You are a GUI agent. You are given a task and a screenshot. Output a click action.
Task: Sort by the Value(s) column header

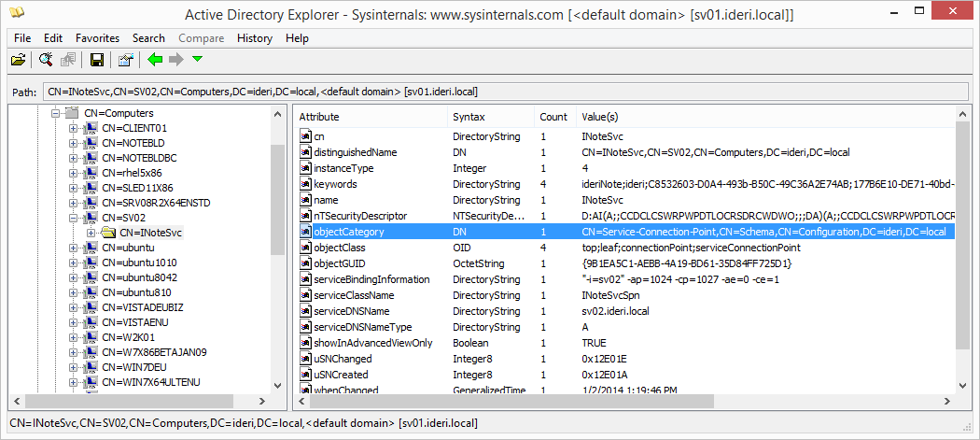tap(765, 117)
